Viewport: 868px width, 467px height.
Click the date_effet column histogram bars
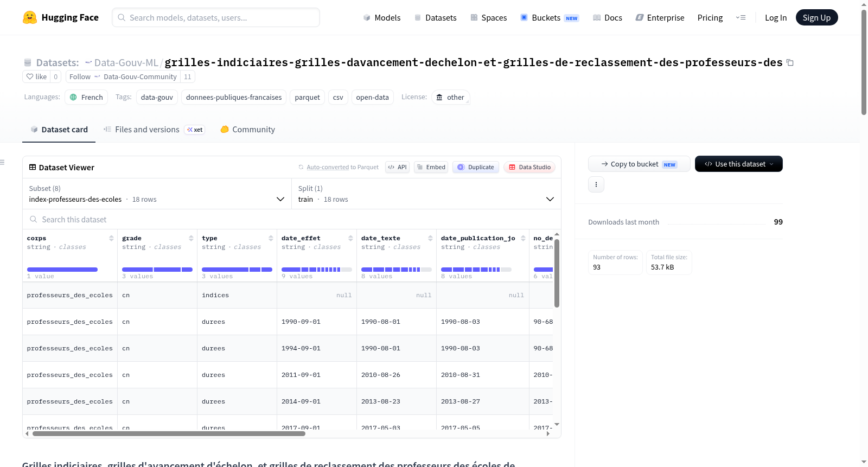(317, 270)
